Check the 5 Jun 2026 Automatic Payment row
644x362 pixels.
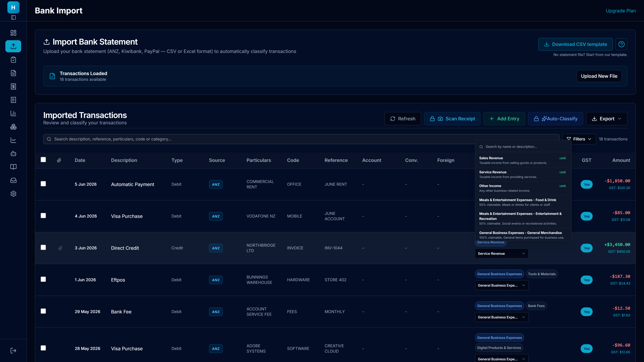tap(43, 184)
